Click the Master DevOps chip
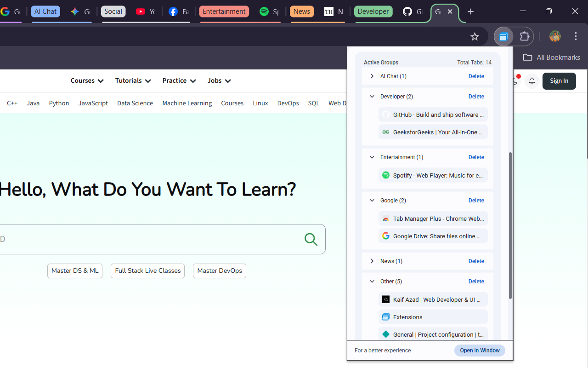Viewport: 588px width, 368px height. [x=220, y=271]
